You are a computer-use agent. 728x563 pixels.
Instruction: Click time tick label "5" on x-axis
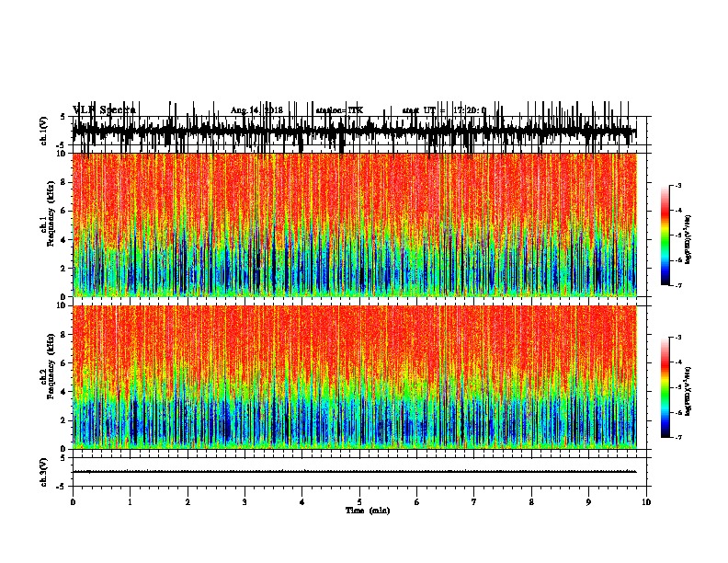[359, 502]
